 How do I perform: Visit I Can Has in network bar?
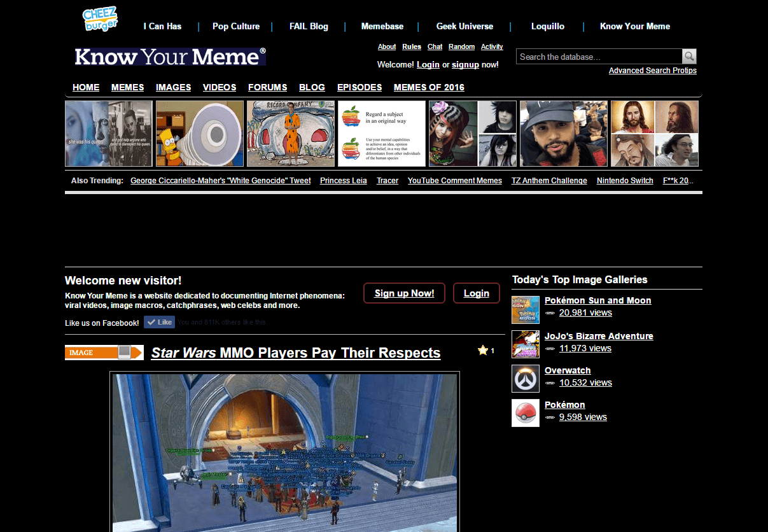tap(162, 26)
